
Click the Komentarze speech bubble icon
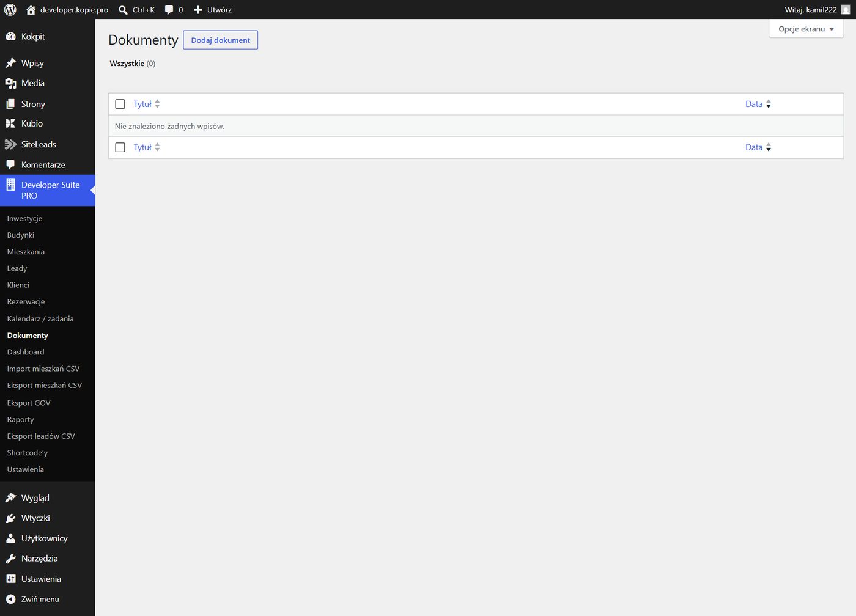point(10,165)
